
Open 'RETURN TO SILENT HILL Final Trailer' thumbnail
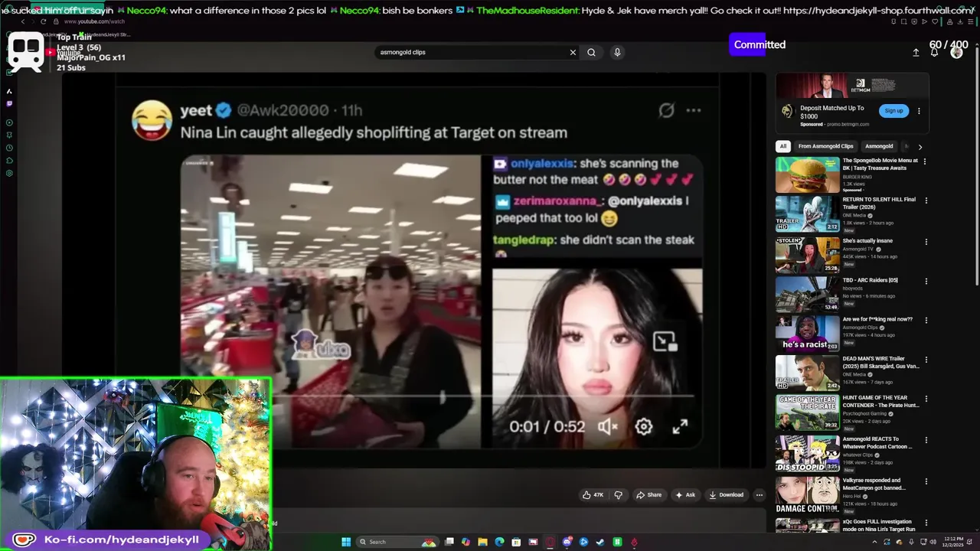point(808,214)
